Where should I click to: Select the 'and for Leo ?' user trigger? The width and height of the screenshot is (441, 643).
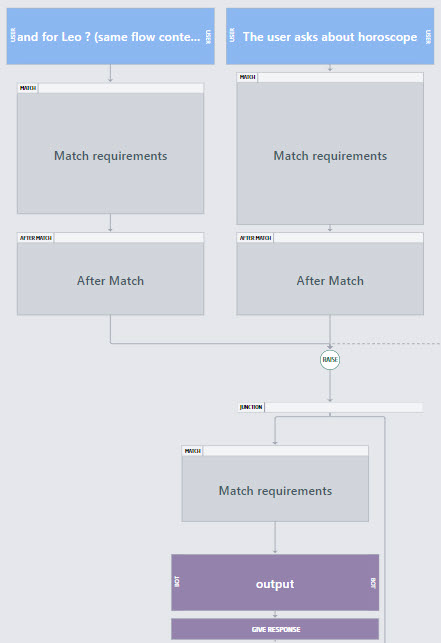pyautogui.click(x=110, y=36)
